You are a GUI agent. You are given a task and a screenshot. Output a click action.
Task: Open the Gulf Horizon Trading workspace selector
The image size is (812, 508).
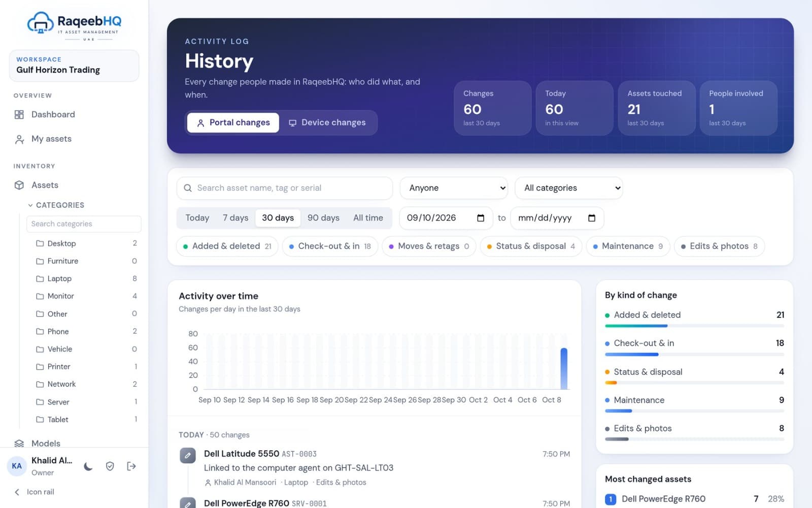pos(74,66)
